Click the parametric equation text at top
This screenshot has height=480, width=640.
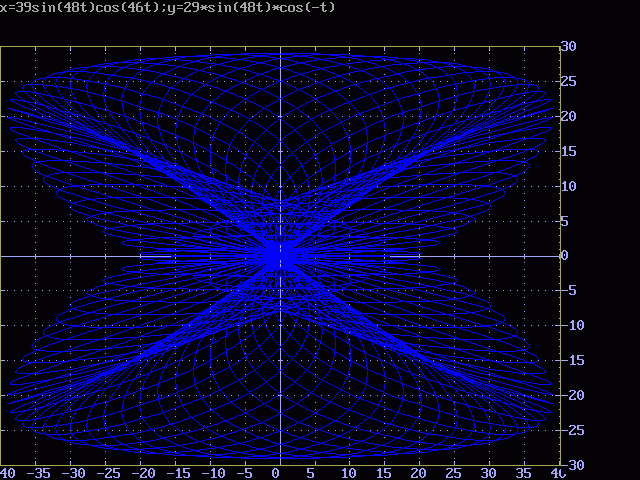[x=168, y=8]
